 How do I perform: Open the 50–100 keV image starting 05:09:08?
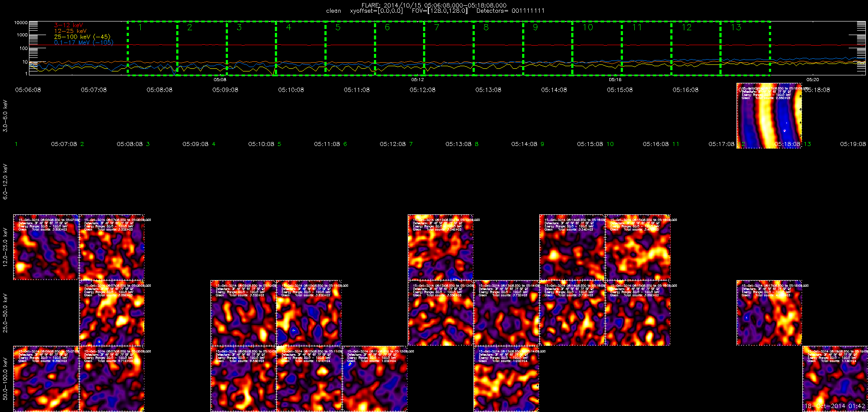point(243,379)
